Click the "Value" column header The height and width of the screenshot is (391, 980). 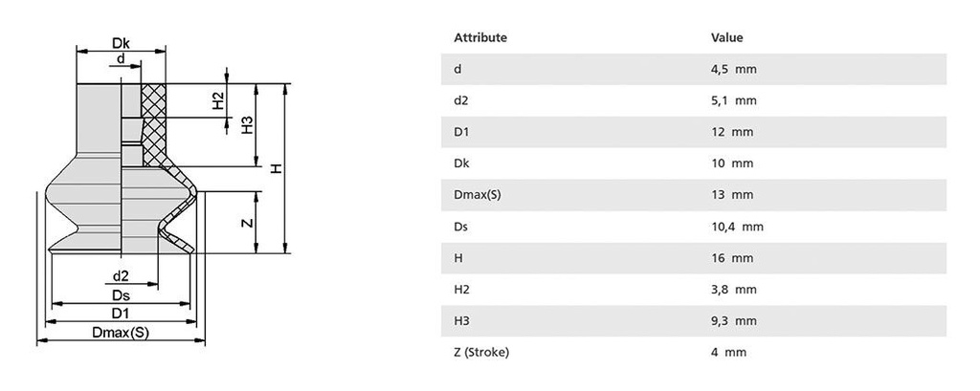click(x=726, y=38)
